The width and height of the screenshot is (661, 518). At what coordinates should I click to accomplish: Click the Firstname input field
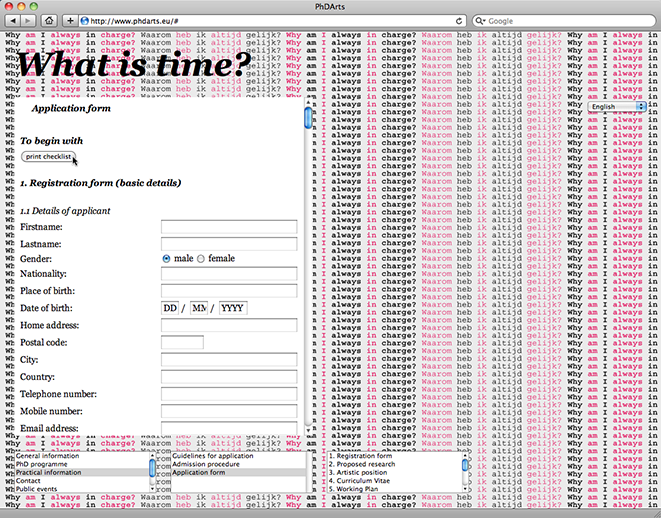click(x=229, y=228)
